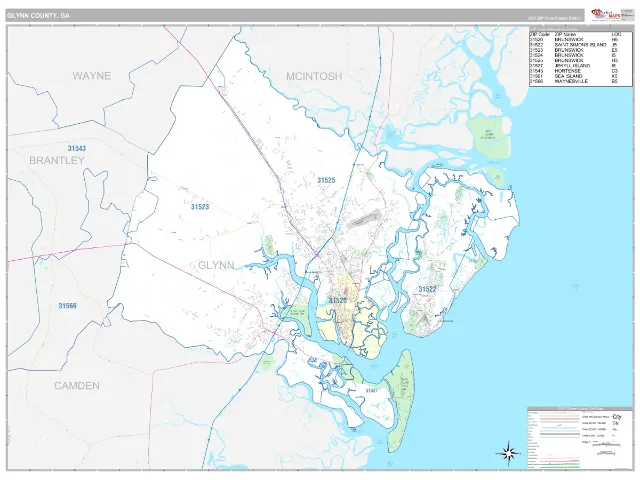Click ZIP code label "31523" on the map
This screenshot has width=640, height=480.
tap(200, 207)
